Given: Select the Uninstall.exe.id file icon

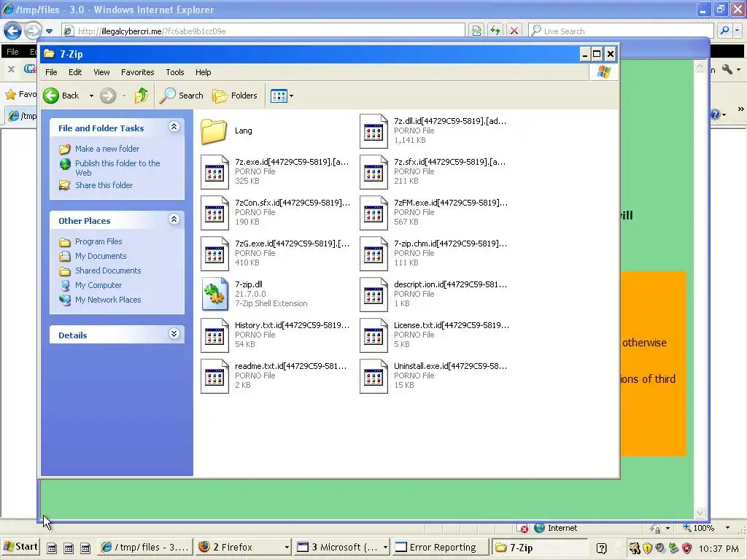Looking at the screenshot, I should (373, 376).
